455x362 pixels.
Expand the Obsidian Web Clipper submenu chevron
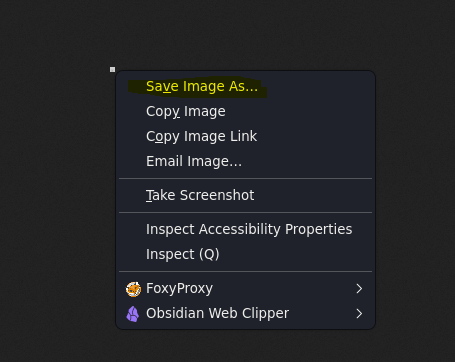359,314
